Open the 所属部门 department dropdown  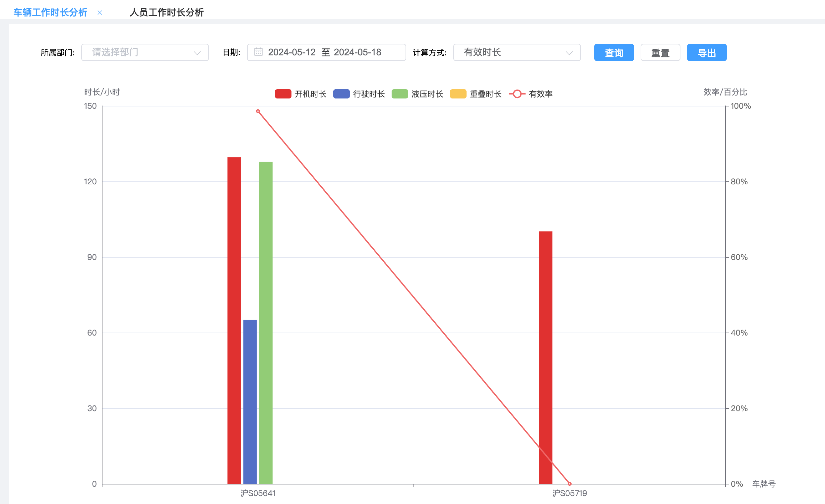[145, 52]
